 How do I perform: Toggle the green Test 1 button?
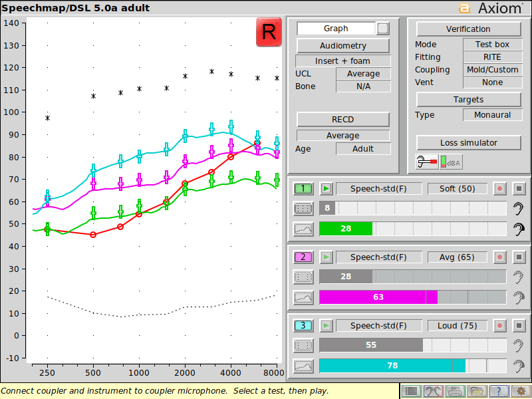pyautogui.click(x=303, y=189)
